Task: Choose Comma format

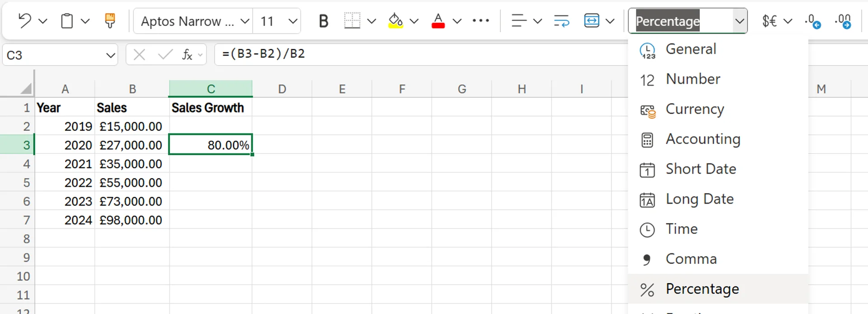Action: tap(718, 259)
